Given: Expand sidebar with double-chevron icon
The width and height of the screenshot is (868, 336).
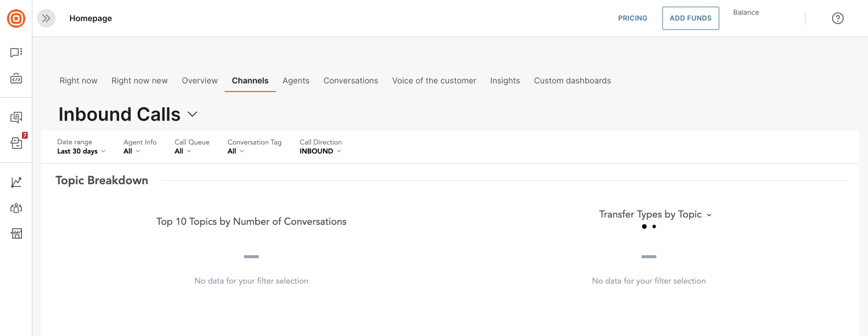Looking at the screenshot, I should (x=46, y=19).
